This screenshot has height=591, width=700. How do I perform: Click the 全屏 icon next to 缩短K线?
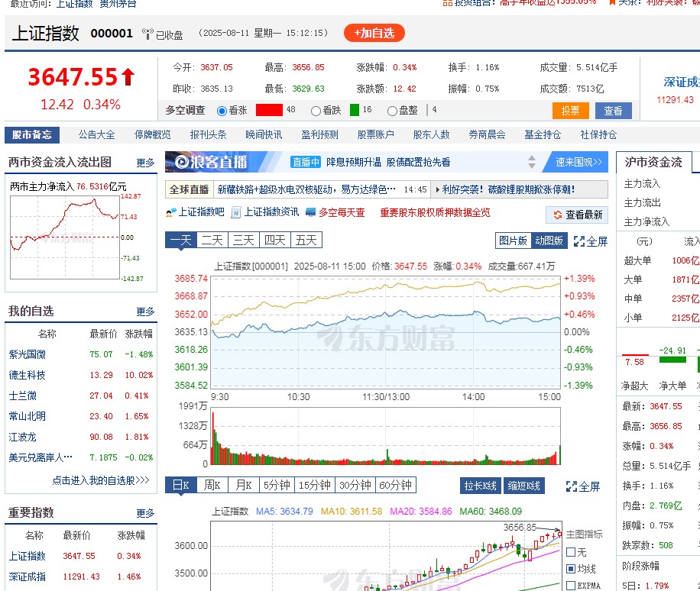pyautogui.click(x=572, y=486)
